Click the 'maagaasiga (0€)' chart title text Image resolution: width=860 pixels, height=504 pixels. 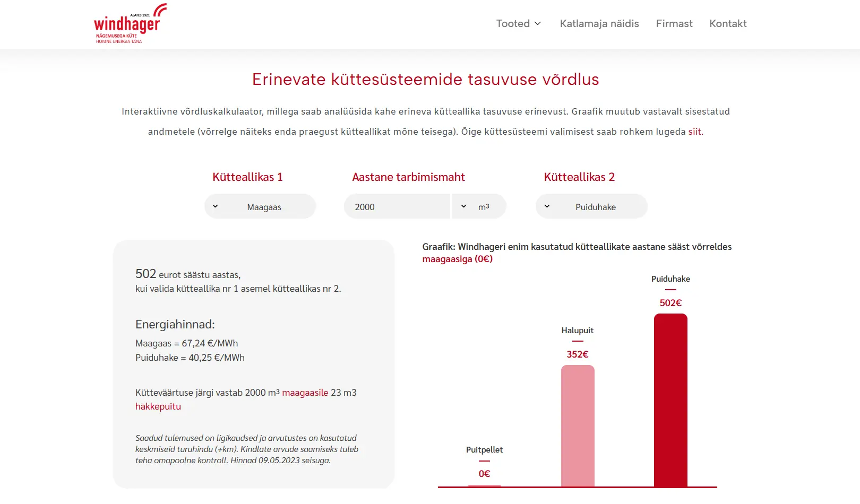click(457, 259)
